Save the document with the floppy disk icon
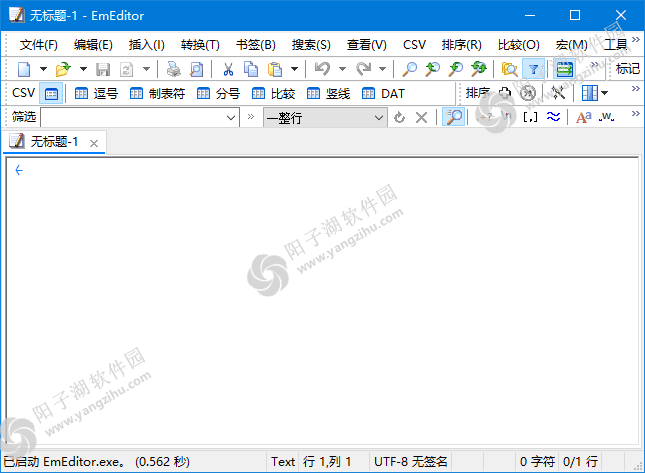Screen dimensions: 645x473 [x=103, y=69]
